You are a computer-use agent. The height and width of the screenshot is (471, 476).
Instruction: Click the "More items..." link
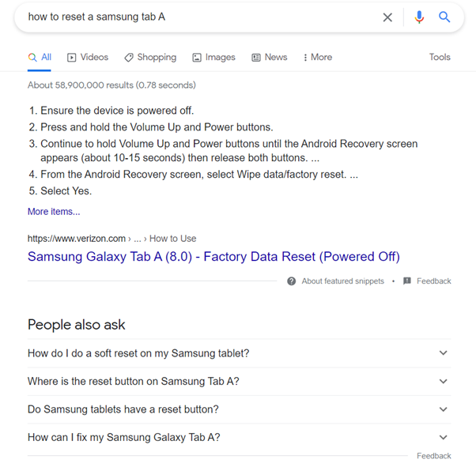click(x=54, y=212)
